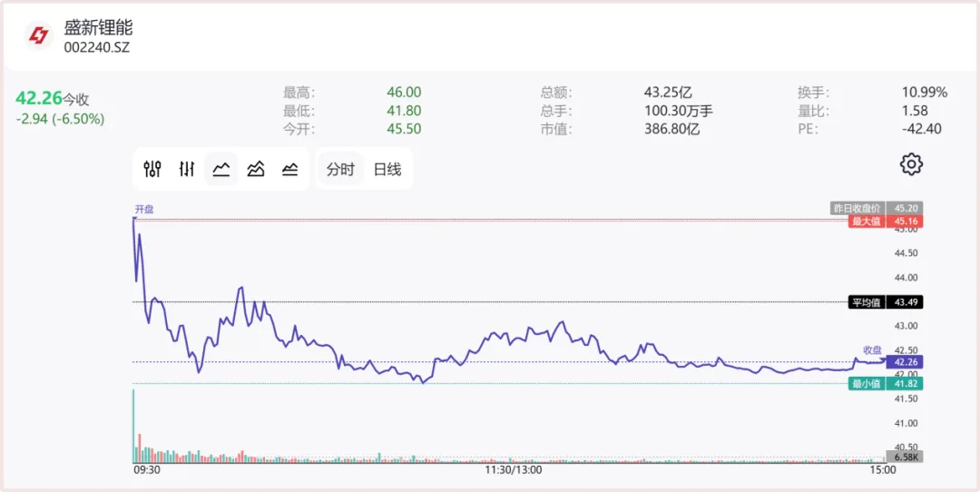
Task: Switch to 分时 intraday tab
Action: point(340,169)
